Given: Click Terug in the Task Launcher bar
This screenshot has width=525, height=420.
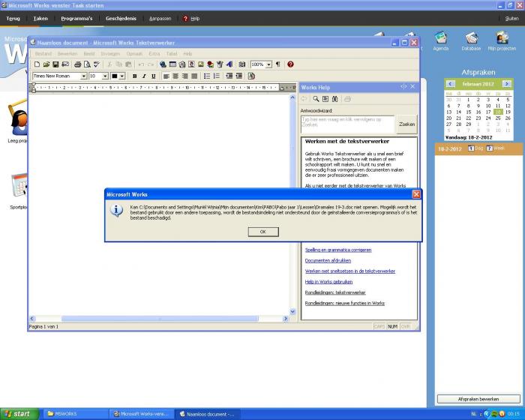Looking at the screenshot, I should click(13, 19).
